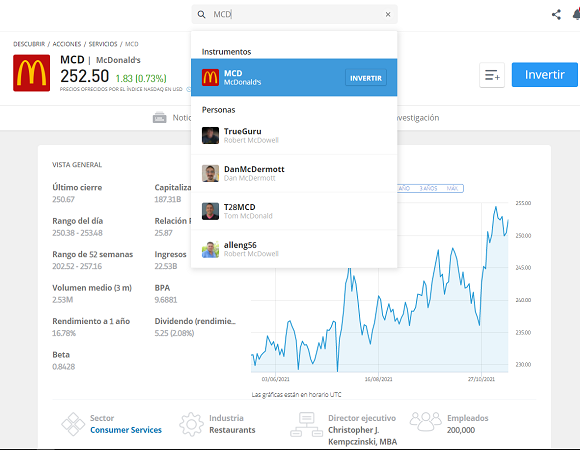Click the Instrumentos section heading
580x450 pixels.
226,52
